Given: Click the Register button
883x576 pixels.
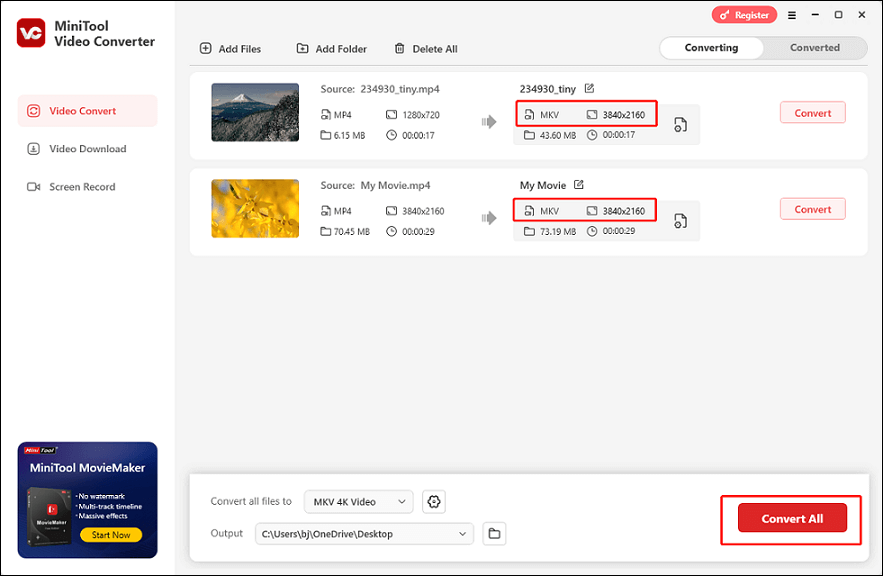Looking at the screenshot, I should point(744,15).
